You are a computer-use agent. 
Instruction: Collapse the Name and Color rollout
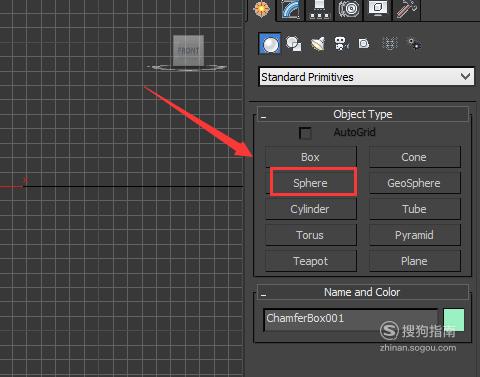point(363,292)
